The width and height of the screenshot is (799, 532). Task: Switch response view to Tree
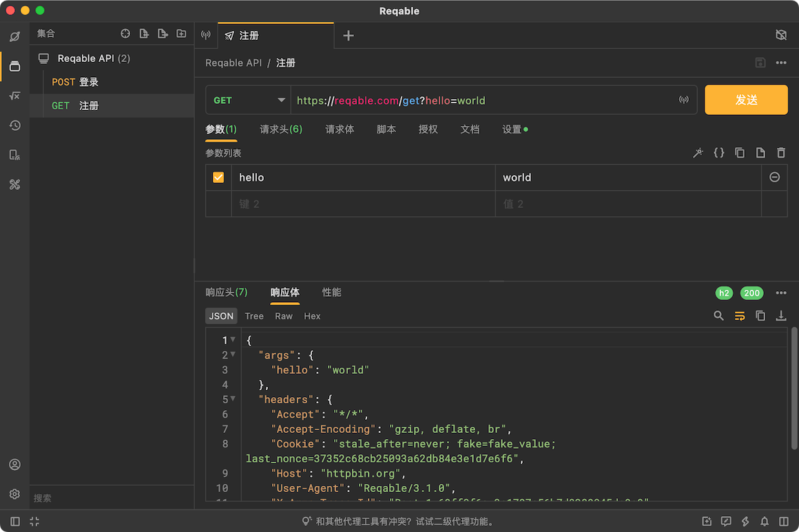click(253, 316)
